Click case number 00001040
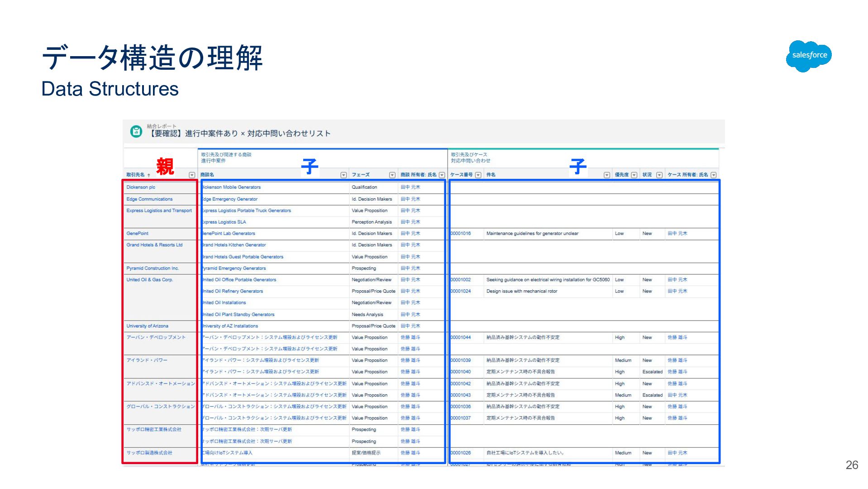The width and height of the screenshot is (868, 489). [x=461, y=372]
